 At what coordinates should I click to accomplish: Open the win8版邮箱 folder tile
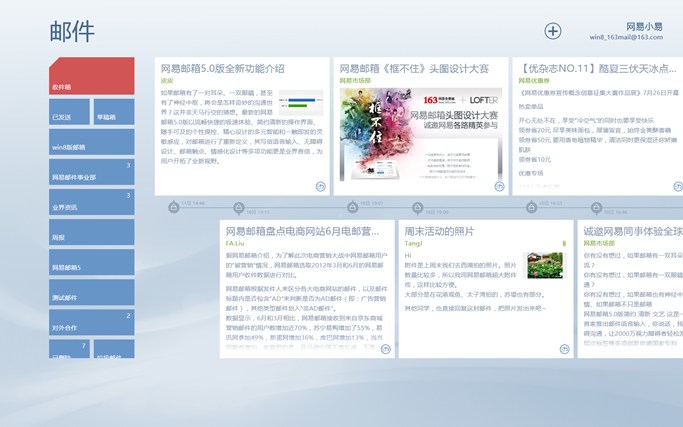pyautogui.click(x=91, y=144)
